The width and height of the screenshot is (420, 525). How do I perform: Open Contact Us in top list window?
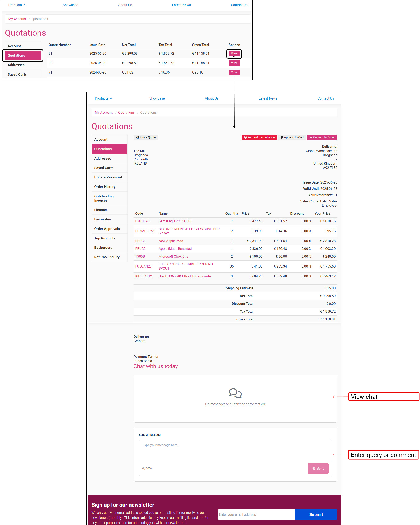239,5
